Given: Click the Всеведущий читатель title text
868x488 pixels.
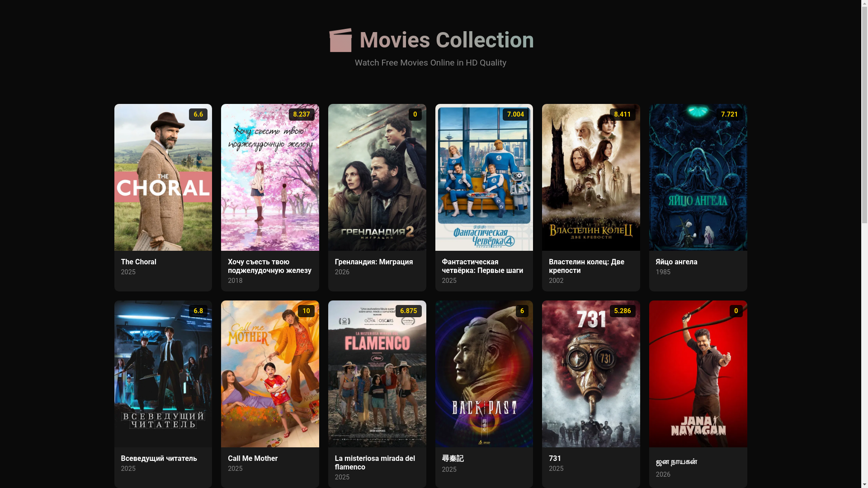Looking at the screenshot, I should click(159, 459).
